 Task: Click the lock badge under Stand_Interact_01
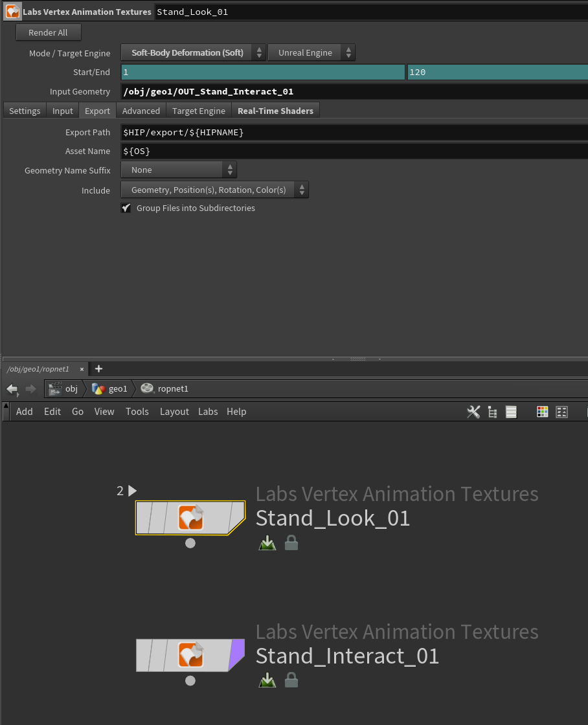(x=291, y=680)
